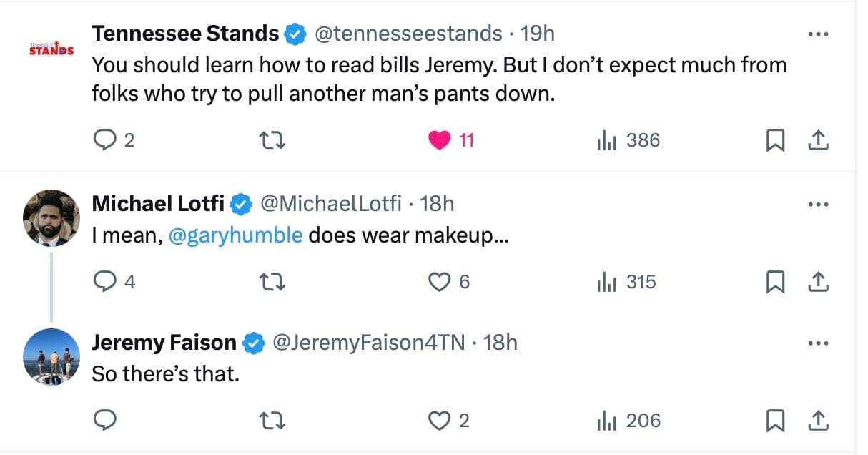Open the Tennessee Stands logo avatar
The height and width of the screenshot is (455, 868).
tap(51, 49)
